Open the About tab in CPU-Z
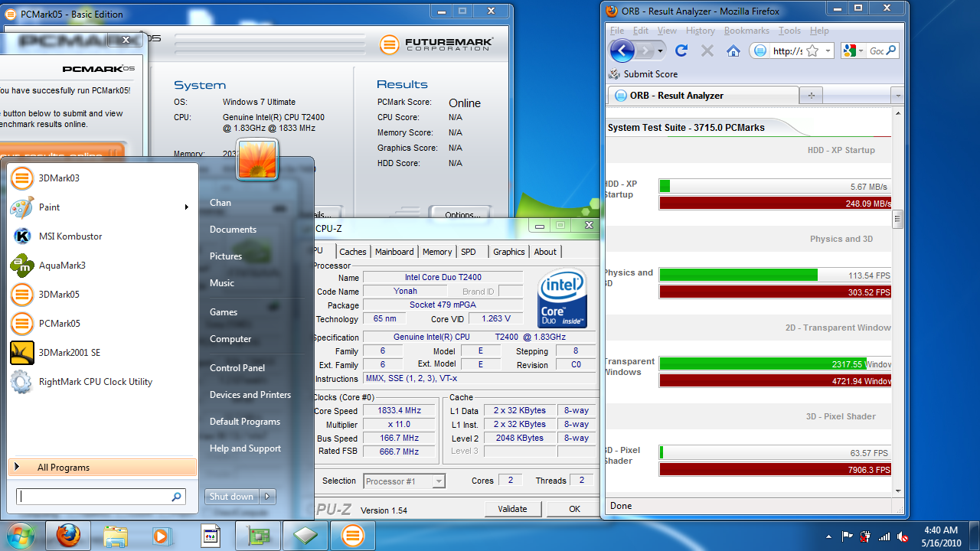Screen dimensions: 980x551 [x=545, y=252]
